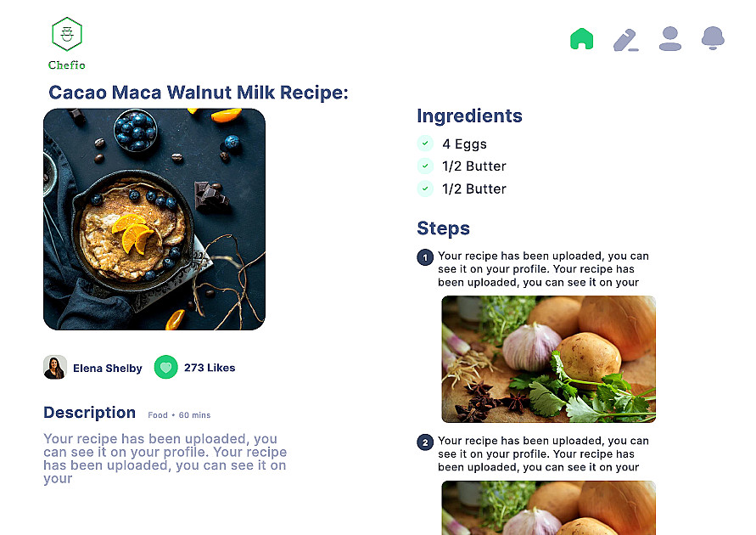
Task: Click the Chefio hexagon logo
Action: [x=67, y=34]
